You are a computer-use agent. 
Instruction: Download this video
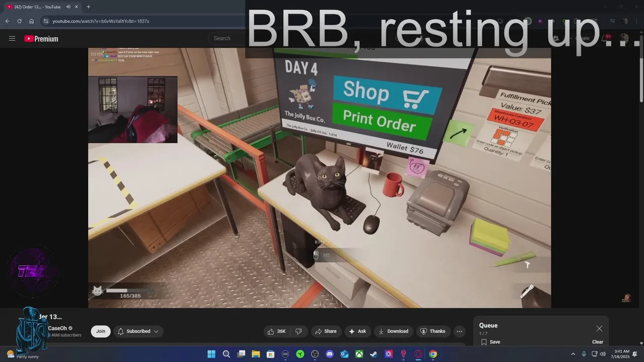coord(393,331)
